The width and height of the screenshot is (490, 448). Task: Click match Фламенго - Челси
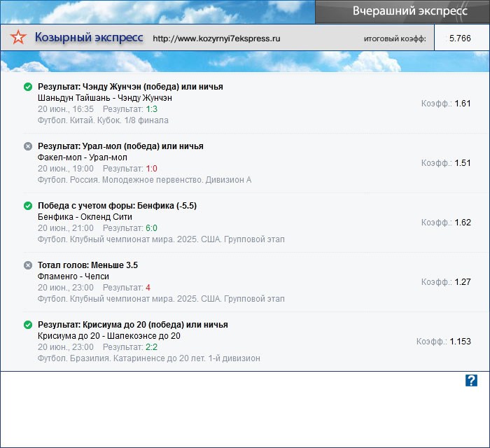(x=73, y=276)
